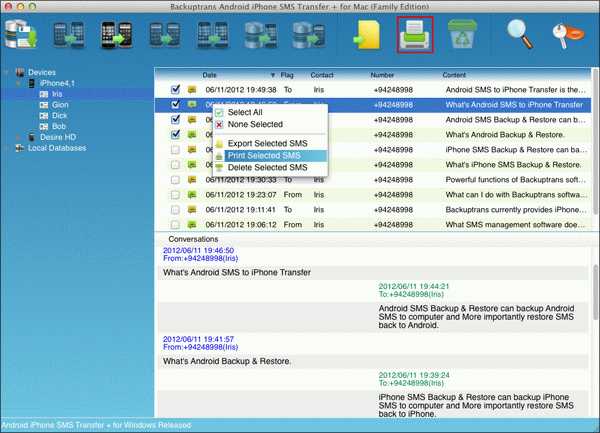Uncheck the highlighted What's Android SMS row checkbox
Screen dimensions: 600x433
175,104
